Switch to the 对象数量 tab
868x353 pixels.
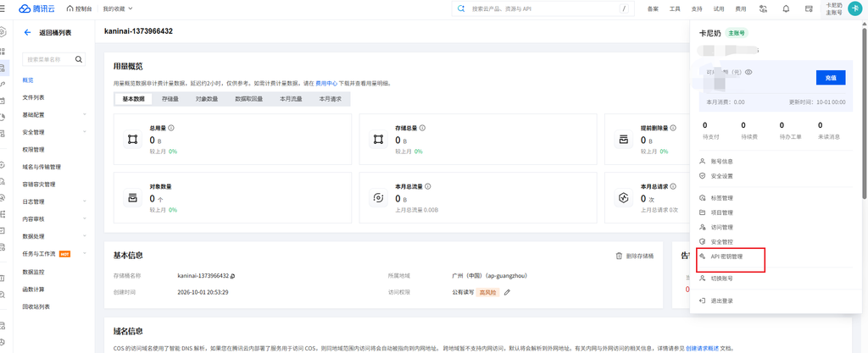207,99
